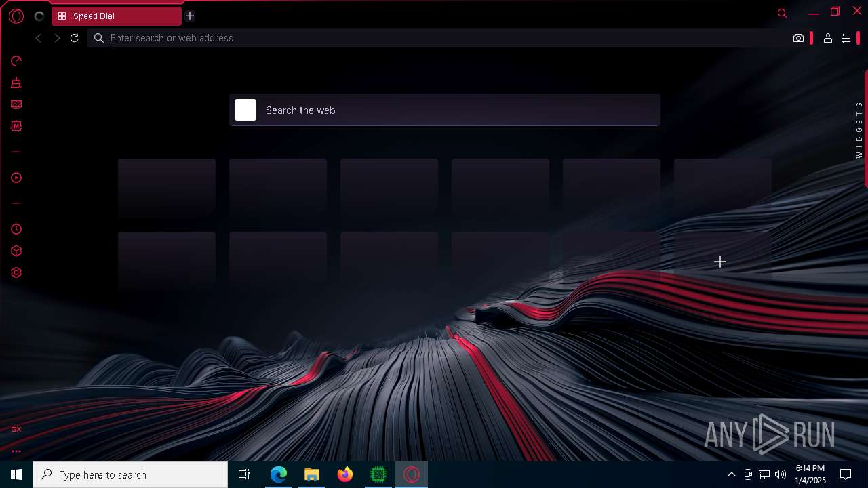Add a site with the plus tile
Viewport: 868px width, 488px height.
coord(722,262)
